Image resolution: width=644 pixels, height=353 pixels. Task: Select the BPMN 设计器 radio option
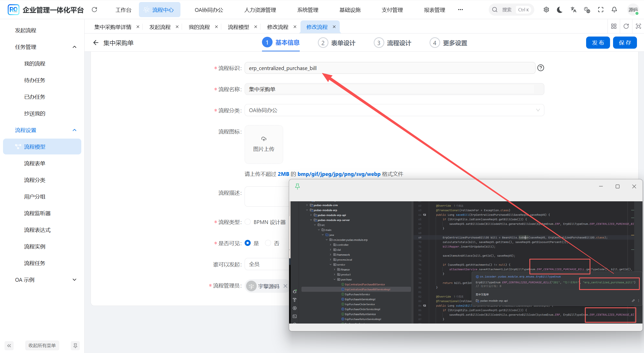pyautogui.click(x=248, y=222)
